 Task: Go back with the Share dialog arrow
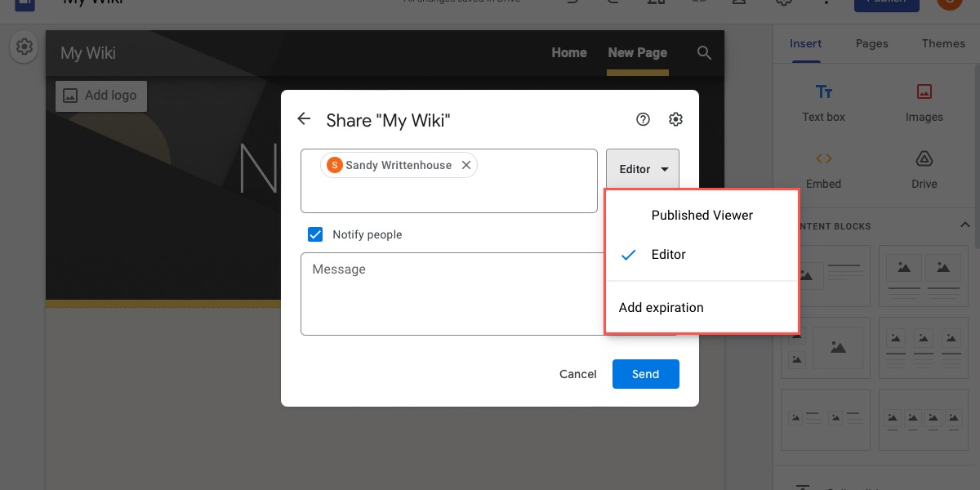click(x=303, y=118)
